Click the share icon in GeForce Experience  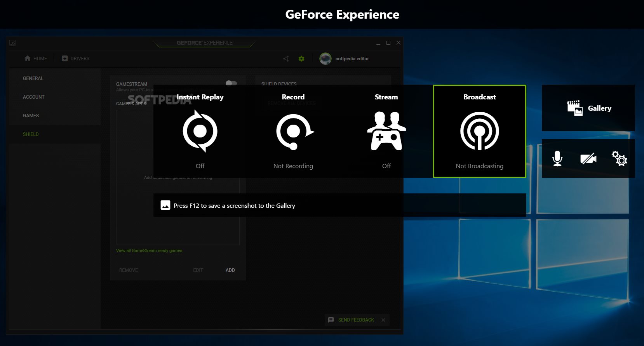point(286,59)
